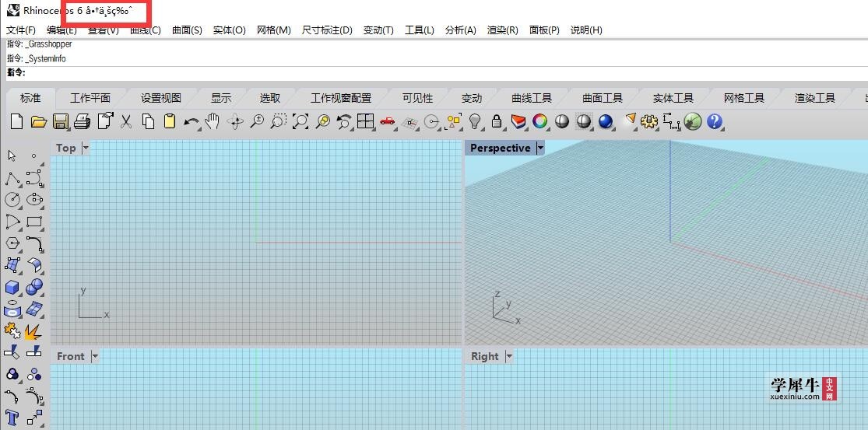868x430 pixels.
Task: Open the 网格(M) menu
Action: (x=273, y=30)
